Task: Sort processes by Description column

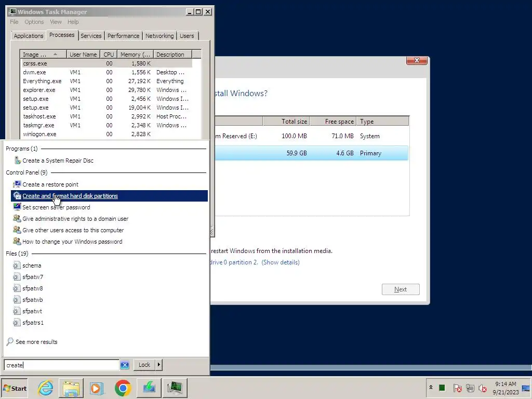Action: [172, 54]
